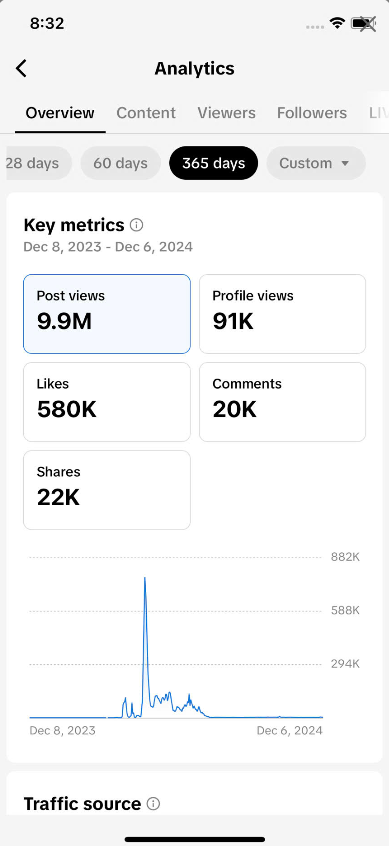Open Key metrics info icon

coord(137,224)
